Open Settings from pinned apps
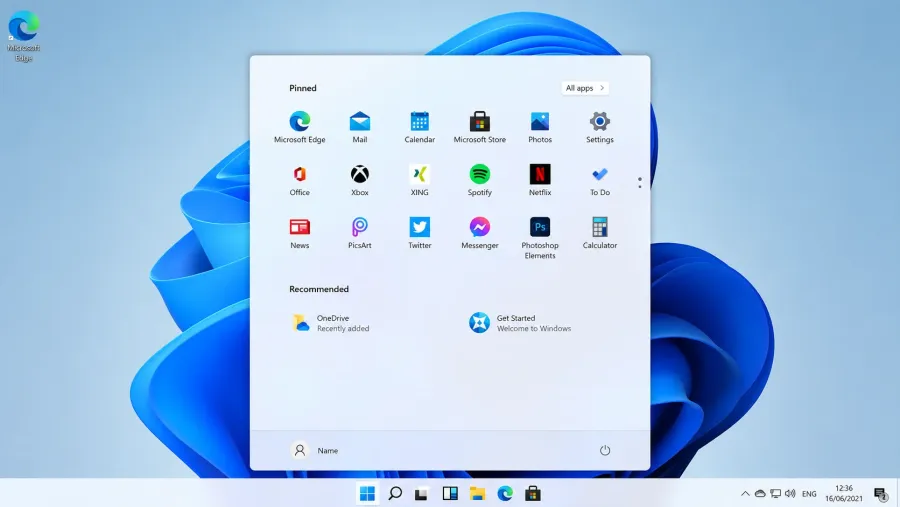900x507 pixels. (600, 127)
